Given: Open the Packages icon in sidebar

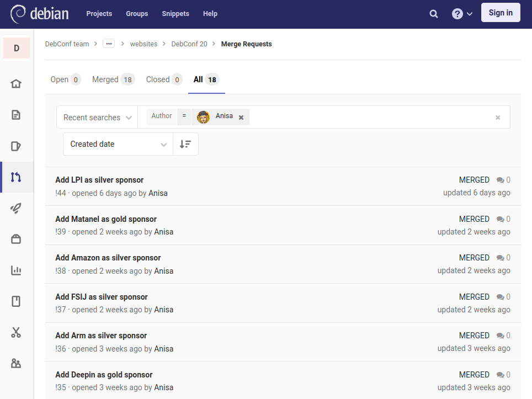Looking at the screenshot, I should 16,239.
